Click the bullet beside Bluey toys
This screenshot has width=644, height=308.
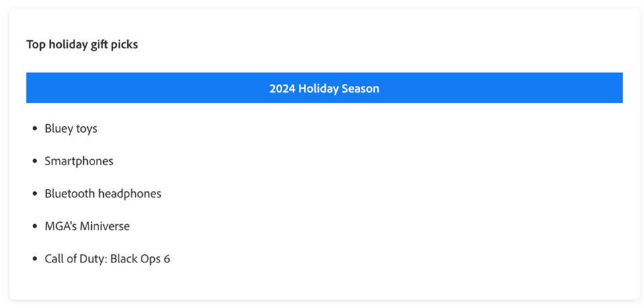point(34,129)
